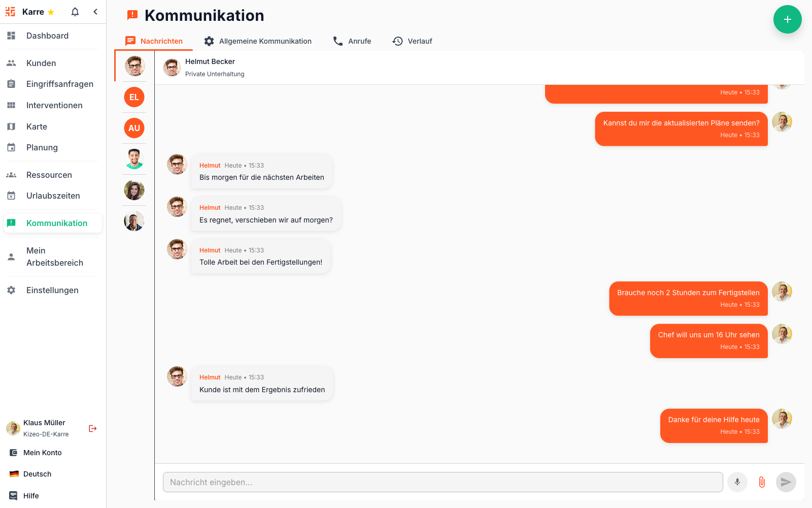Image resolution: width=812 pixels, height=508 pixels.
Task: Navigate to Eingriffsanfragen in sidebar
Action: [x=59, y=84]
